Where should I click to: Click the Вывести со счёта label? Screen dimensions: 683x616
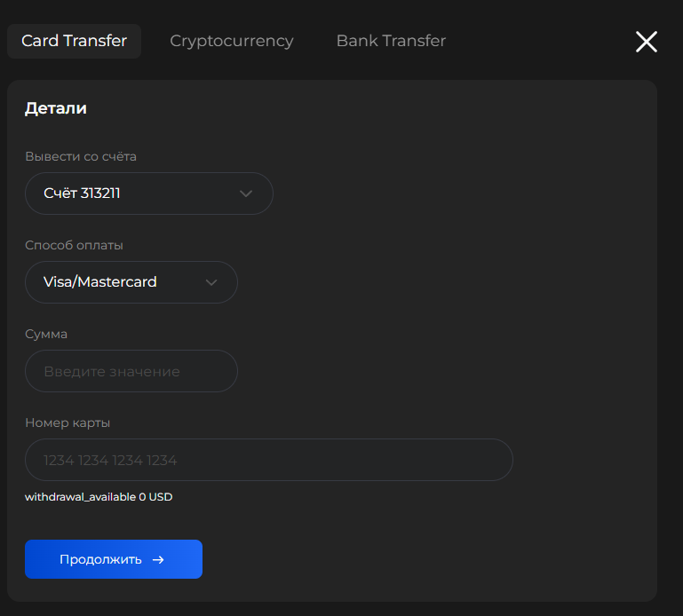point(81,156)
